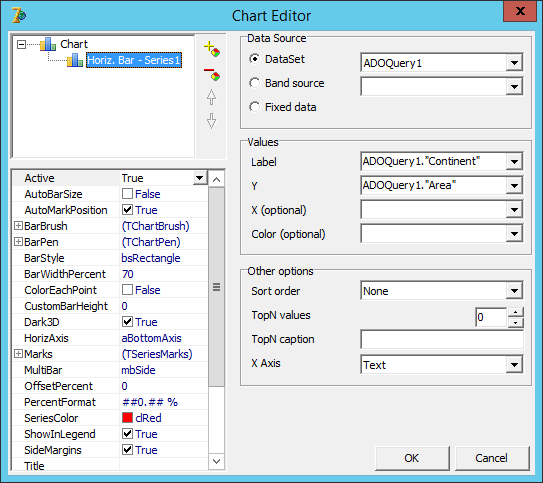
Task: Click the application icon in title bar
Action: click(x=19, y=15)
